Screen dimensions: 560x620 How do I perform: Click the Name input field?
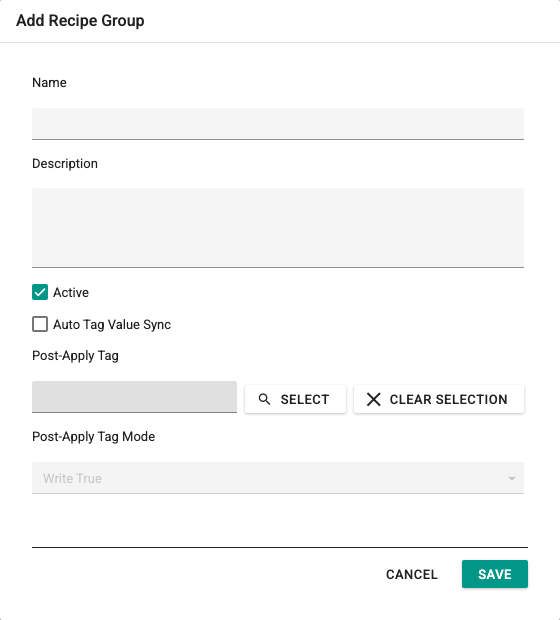(278, 123)
